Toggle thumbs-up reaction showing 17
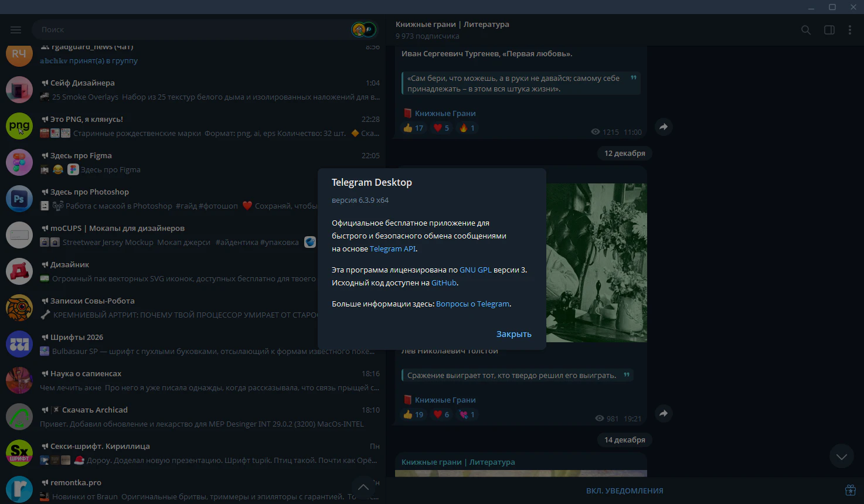 (x=413, y=128)
